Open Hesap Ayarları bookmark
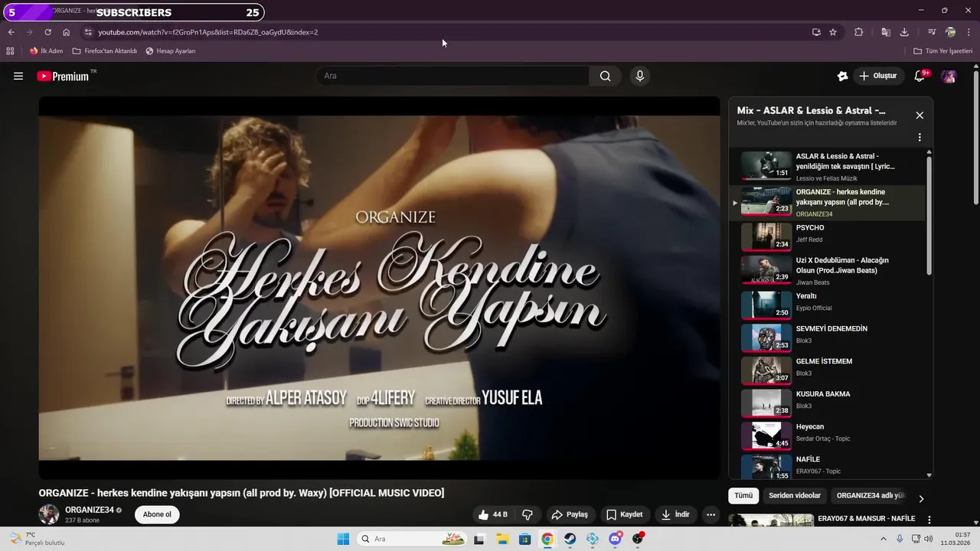The width and height of the screenshot is (980, 551). pos(170,51)
